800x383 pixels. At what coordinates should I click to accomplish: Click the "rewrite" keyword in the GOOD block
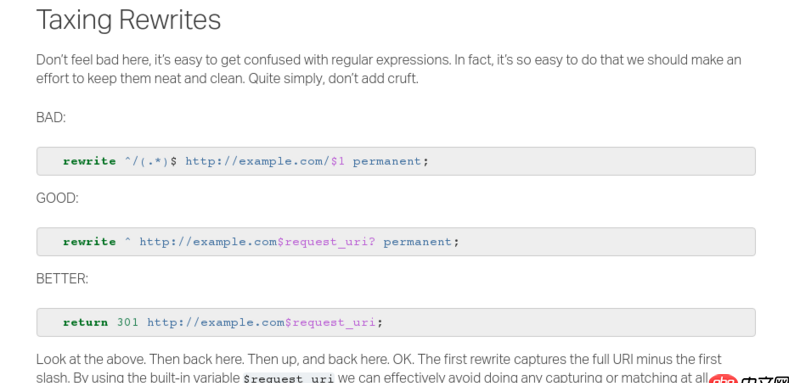coord(89,242)
